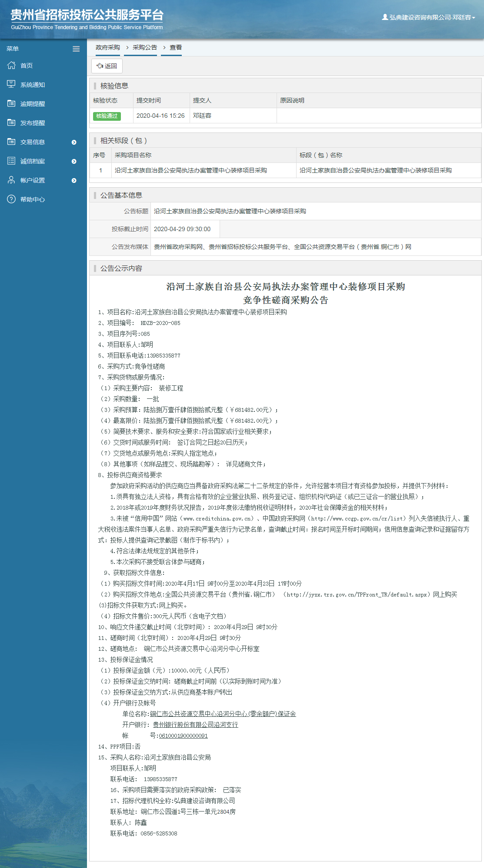Click the 返回 back button

click(x=107, y=66)
